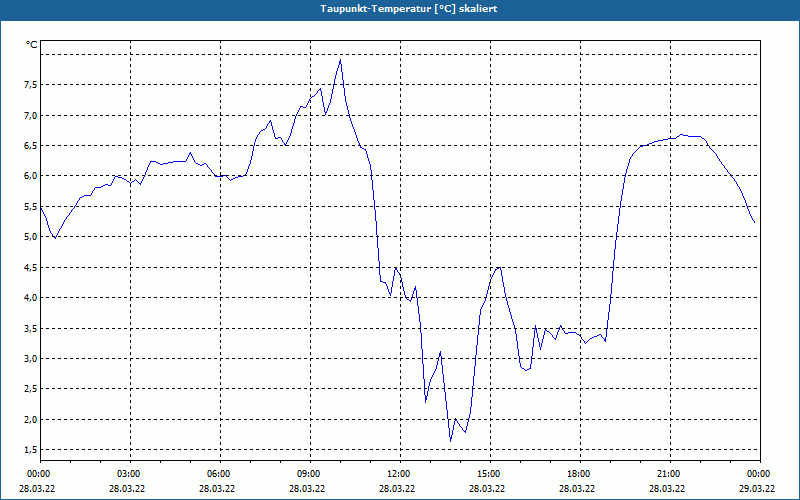Click the 06:00 time axis label
This screenshot has width=800, height=500.
(x=220, y=474)
